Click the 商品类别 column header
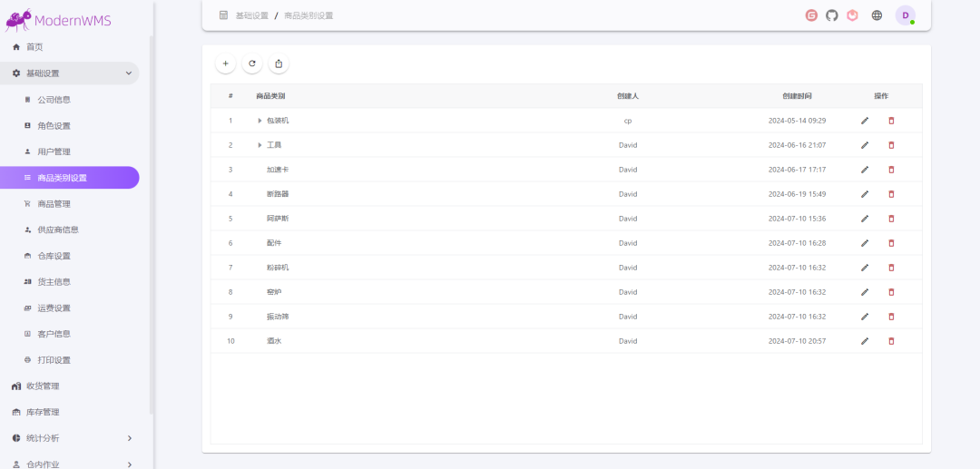 (270, 96)
